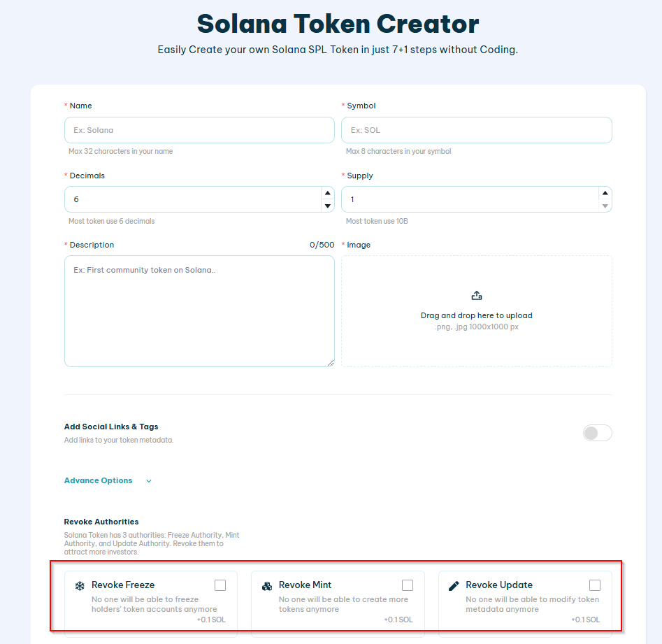Click the Supply number field
Screen dimensions: 662x644
pos(470,199)
